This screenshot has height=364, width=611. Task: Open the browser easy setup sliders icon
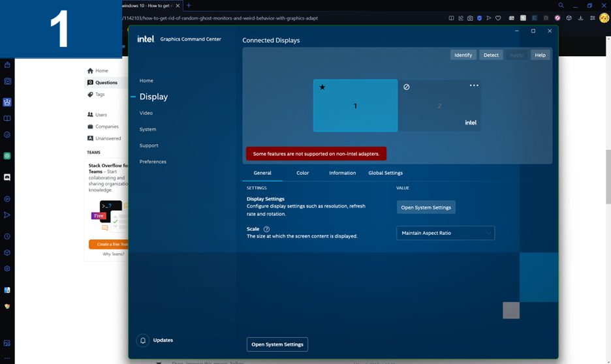click(592, 18)
